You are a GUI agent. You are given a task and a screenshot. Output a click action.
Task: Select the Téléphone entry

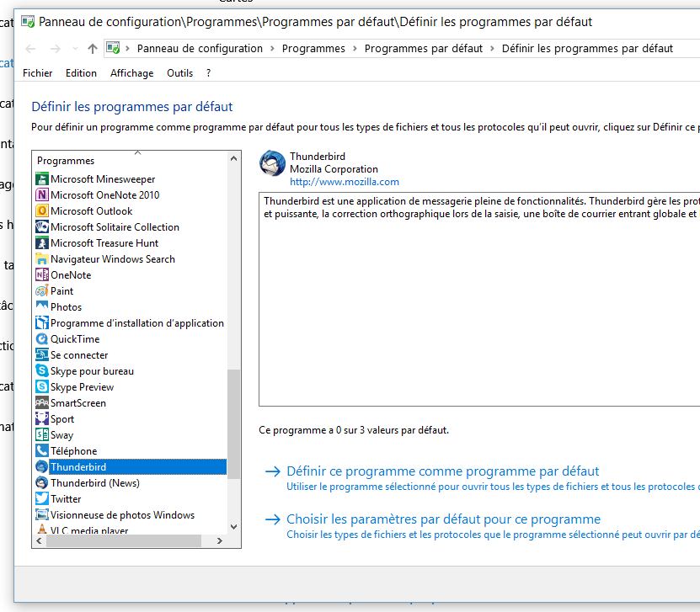[x=73, y=451]
